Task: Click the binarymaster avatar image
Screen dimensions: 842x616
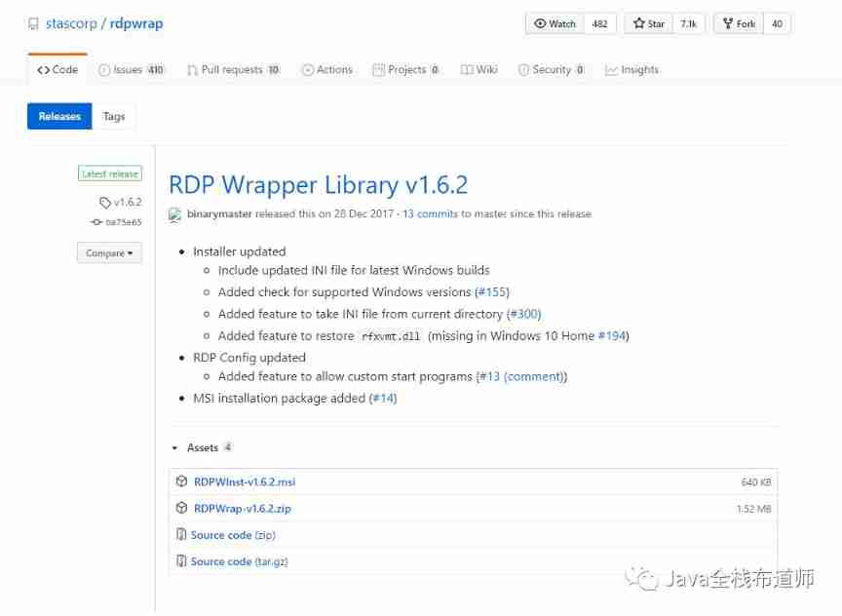Action: tap(175, 214)
